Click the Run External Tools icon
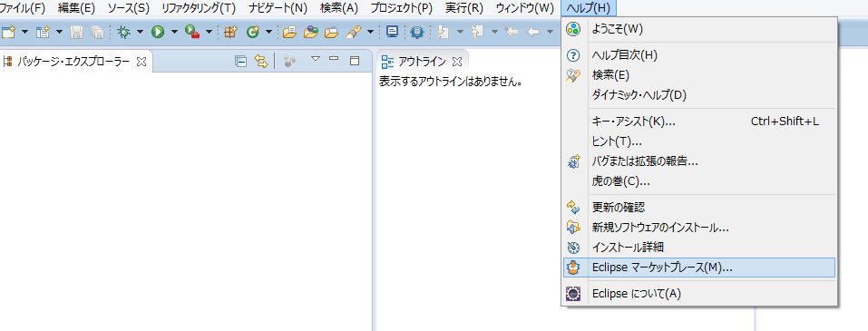 pos(192,32)
